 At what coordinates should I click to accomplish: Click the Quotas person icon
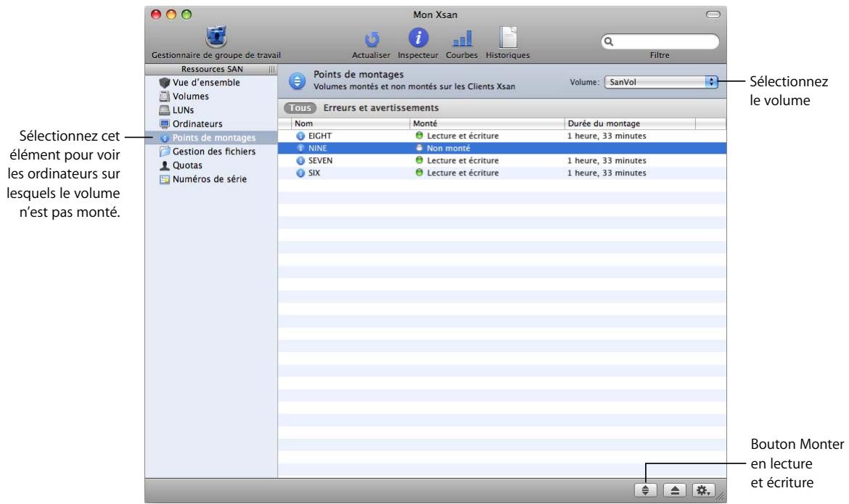tap(165, 165)
